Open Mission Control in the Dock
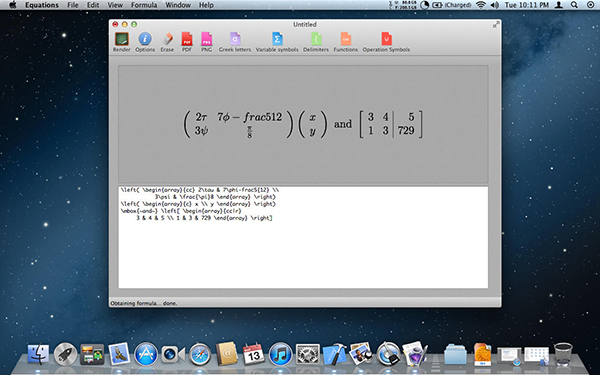The image size is (600, 375). pyautogui.click(x=92, y=354)
